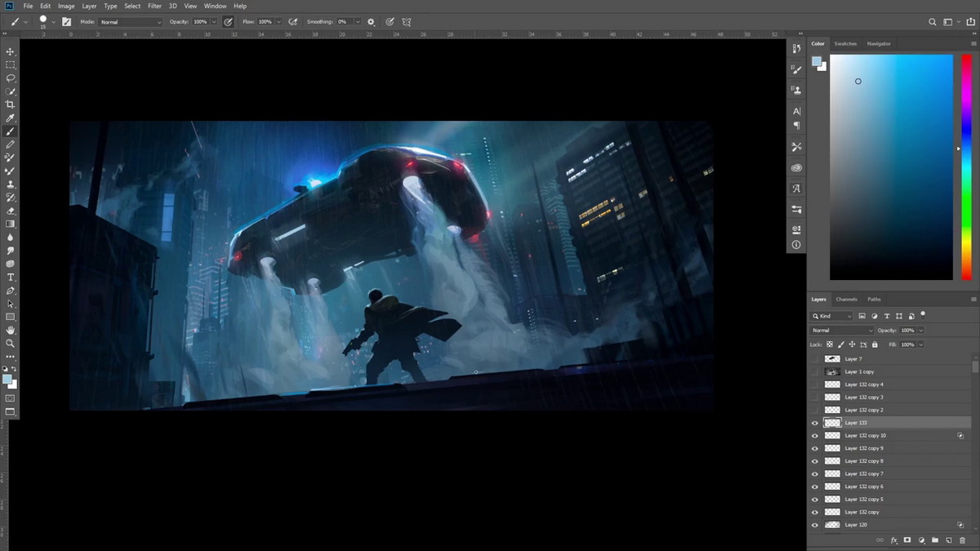Click the delete layer trash icon
The height and width of the screenshot is (551, 980).
[962, 540]
